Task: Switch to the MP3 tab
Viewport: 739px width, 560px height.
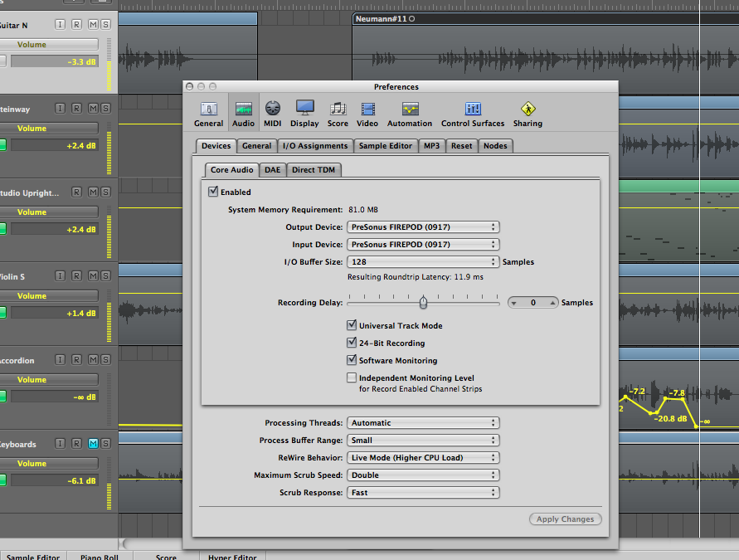Action: pyautogui.click(x=432, y=146)
